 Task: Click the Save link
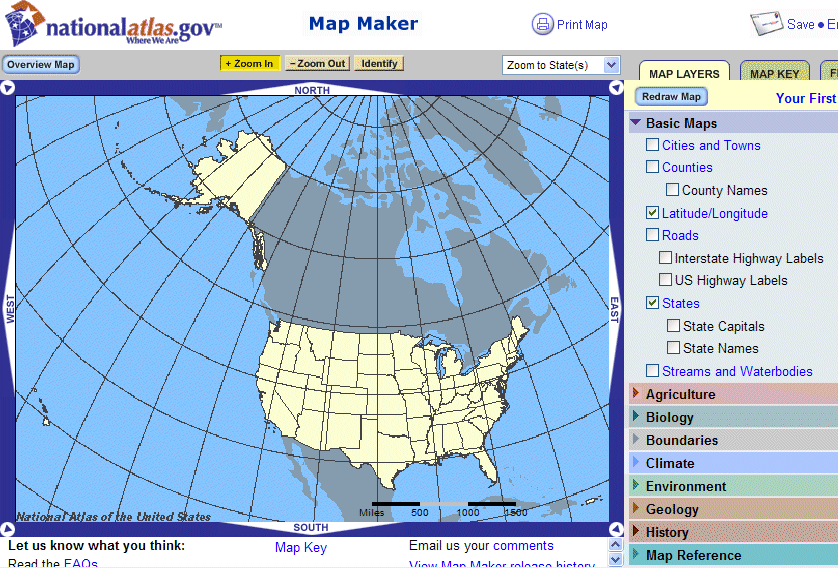coord(801,25)
